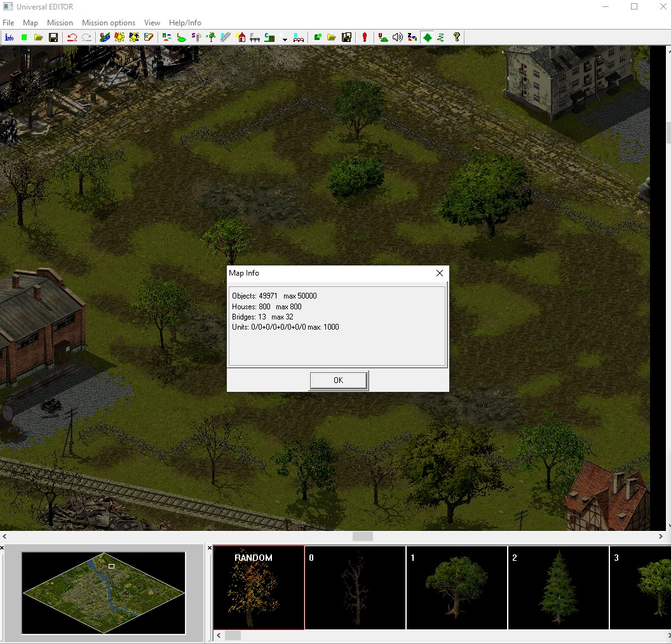Click the green zigzag toolbar icon
671x644 pixels.
click(x=441, y=37)
